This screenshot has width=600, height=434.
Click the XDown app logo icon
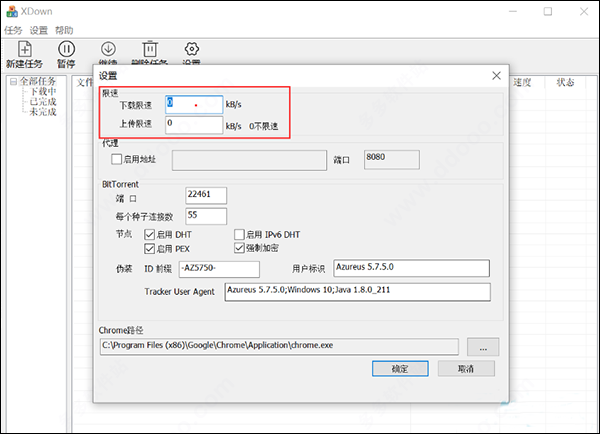click(12, 11)
